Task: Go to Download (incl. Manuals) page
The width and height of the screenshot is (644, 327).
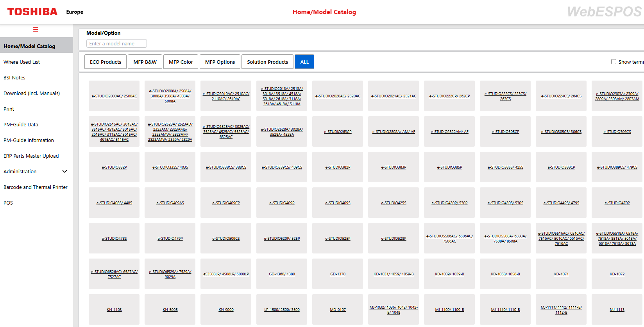Action: (x=32, y=93)
